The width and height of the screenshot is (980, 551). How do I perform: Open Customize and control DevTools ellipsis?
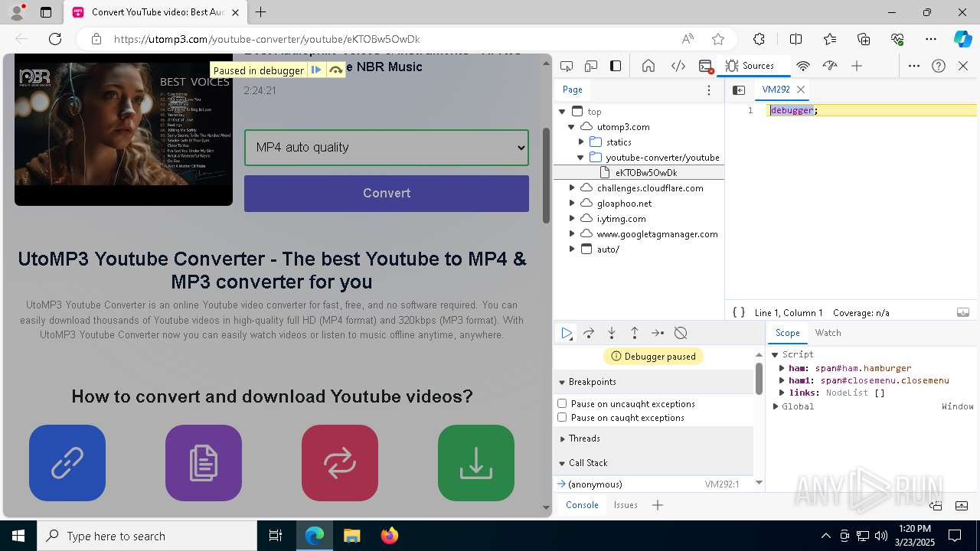click(x=914, y=66)
